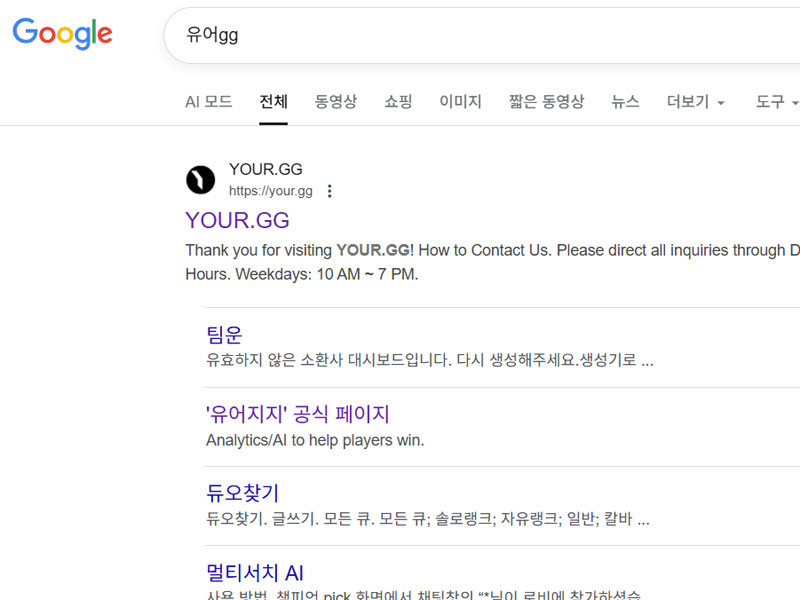800x600 pixels.
Task: Select the 이미지 search filter
Action: tap(461, 101)
